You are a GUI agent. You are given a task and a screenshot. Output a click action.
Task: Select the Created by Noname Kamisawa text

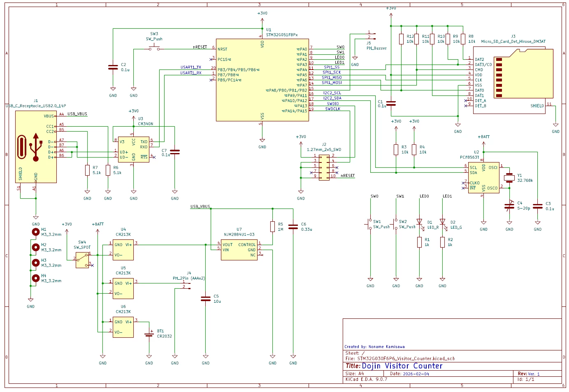pos(374,347)
